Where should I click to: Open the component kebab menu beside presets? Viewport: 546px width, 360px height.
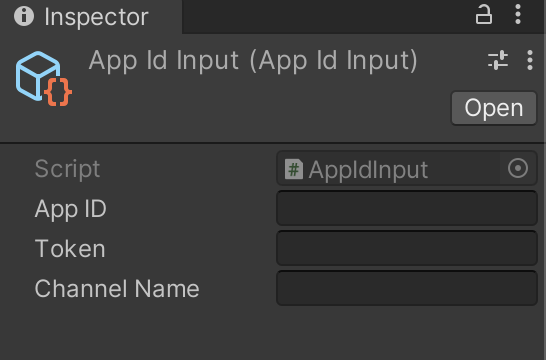click(x=530, y=60)
